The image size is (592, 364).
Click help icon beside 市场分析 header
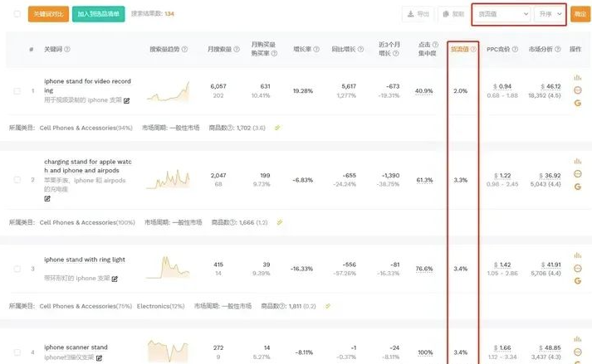558,49
